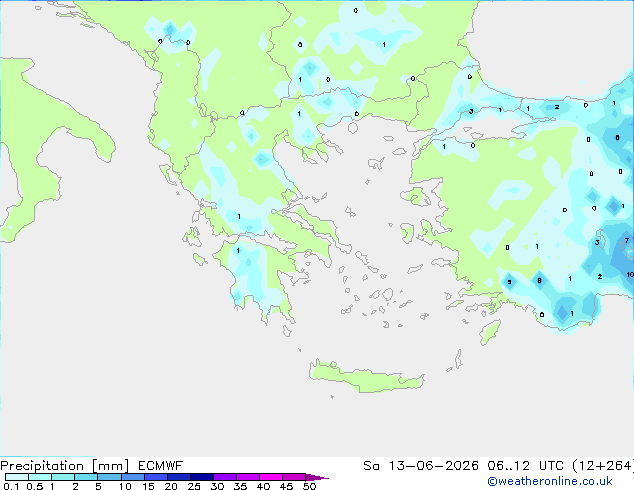
Task: Select the '[mm]' unit label
Action: 111,466
